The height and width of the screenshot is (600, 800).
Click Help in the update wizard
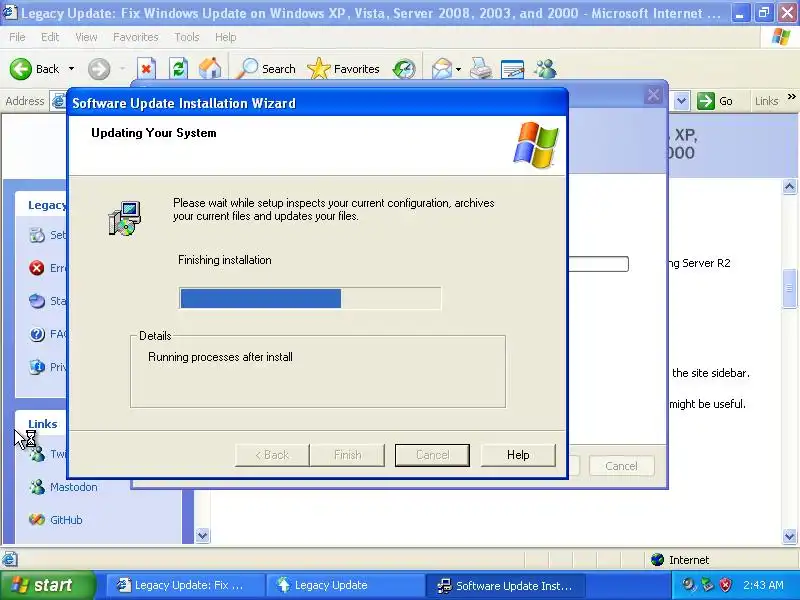(518, 455)
